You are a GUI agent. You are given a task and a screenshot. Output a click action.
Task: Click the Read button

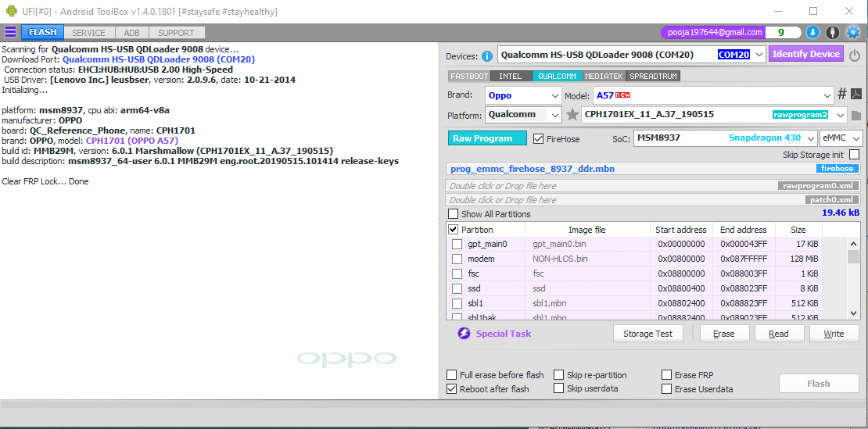779,334
